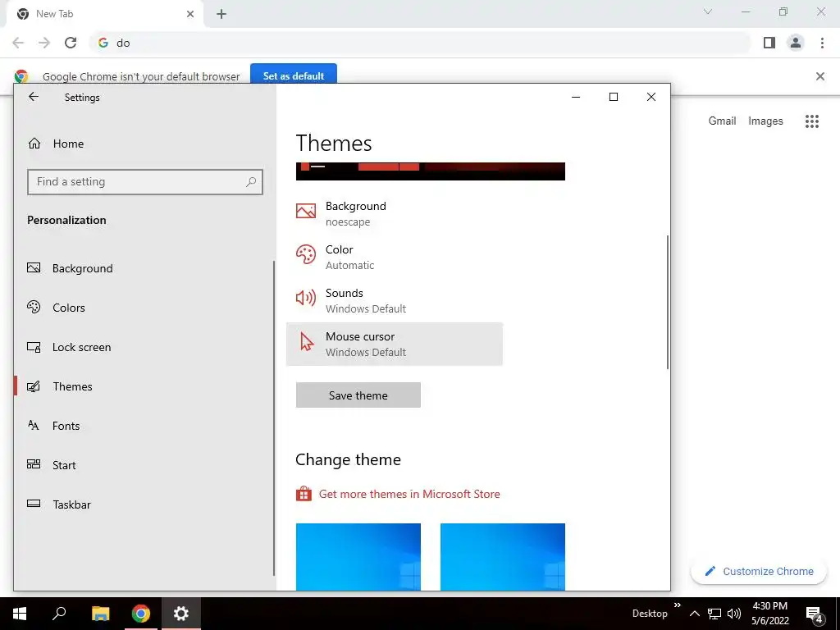
Task: Click the Themes icon in sidebar
Action: [x=34, y=386]
